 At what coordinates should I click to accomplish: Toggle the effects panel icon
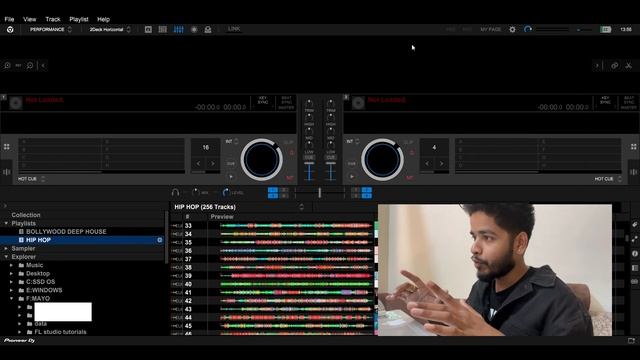point(148,29)
